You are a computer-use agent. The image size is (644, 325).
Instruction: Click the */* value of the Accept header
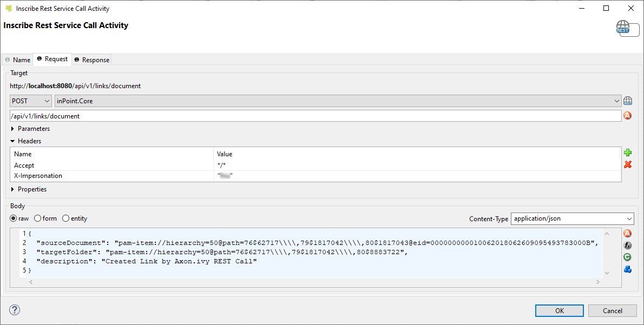tap(222, 165)
